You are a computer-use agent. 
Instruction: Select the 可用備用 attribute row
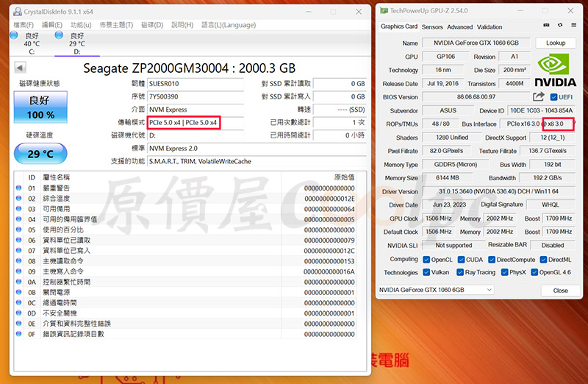click(x=186, y=209)
